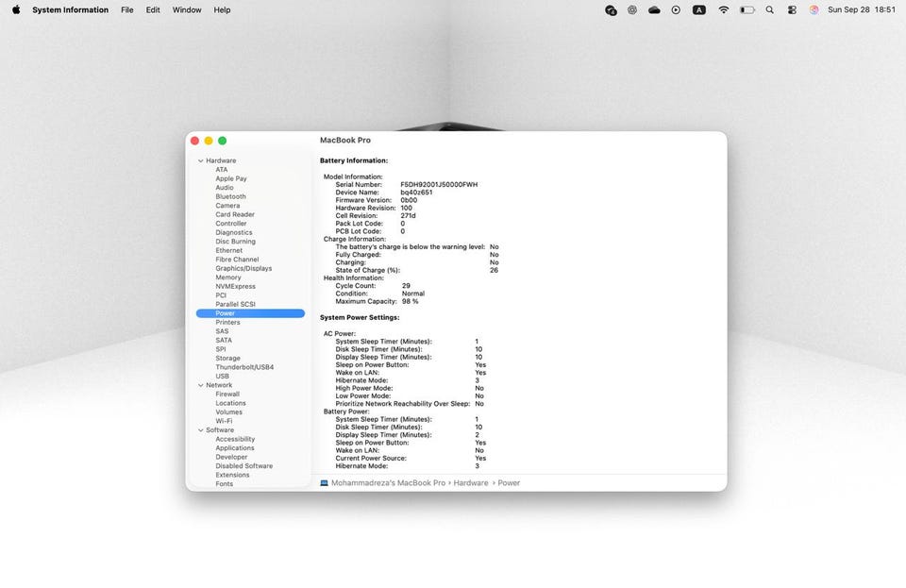This screenshot has height=588, width=906.
Task: Select Fibre Channel in the sidebar
Action: click(x=237, y=260)
